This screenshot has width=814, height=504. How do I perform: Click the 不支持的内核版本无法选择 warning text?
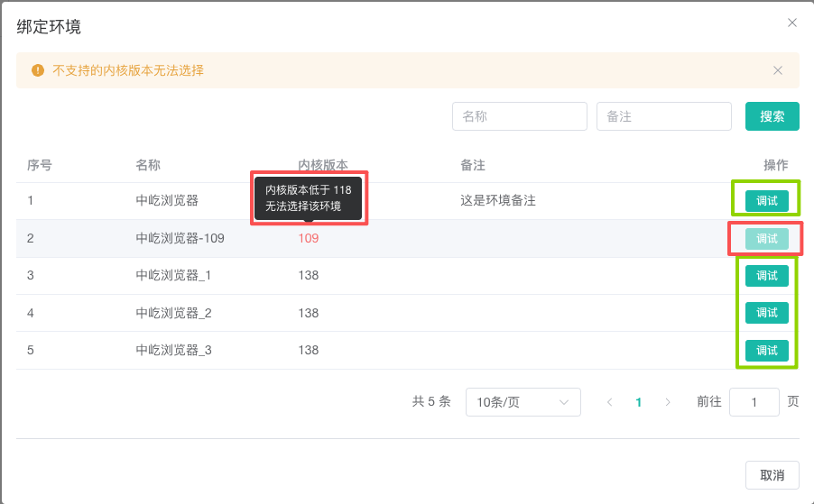pos(128,70)
